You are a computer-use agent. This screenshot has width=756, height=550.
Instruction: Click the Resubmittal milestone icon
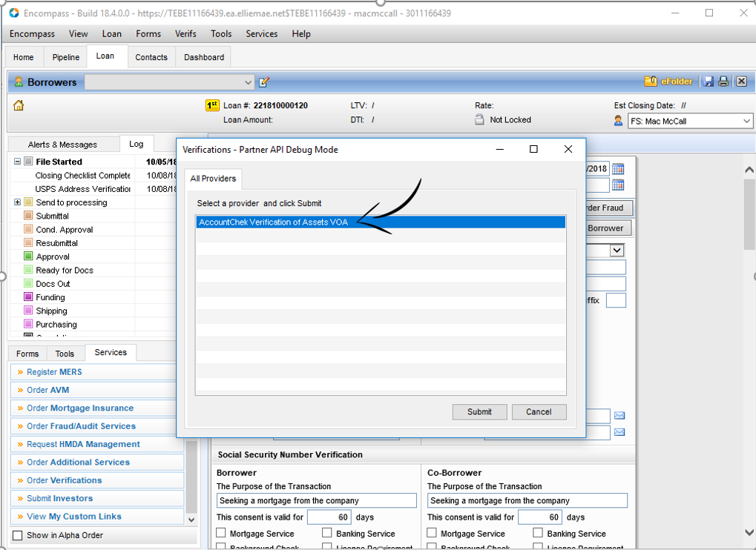click(x=28, y=242)
